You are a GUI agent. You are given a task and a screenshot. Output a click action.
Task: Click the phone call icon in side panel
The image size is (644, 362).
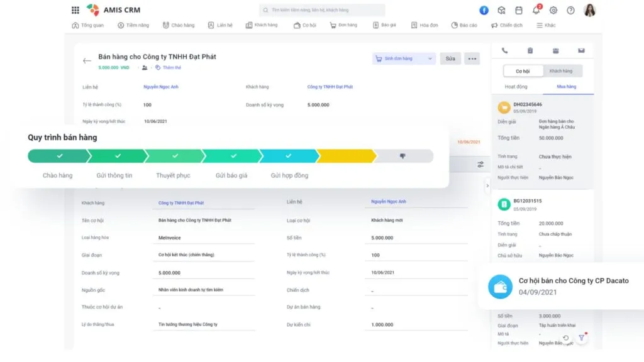point(505,50)
